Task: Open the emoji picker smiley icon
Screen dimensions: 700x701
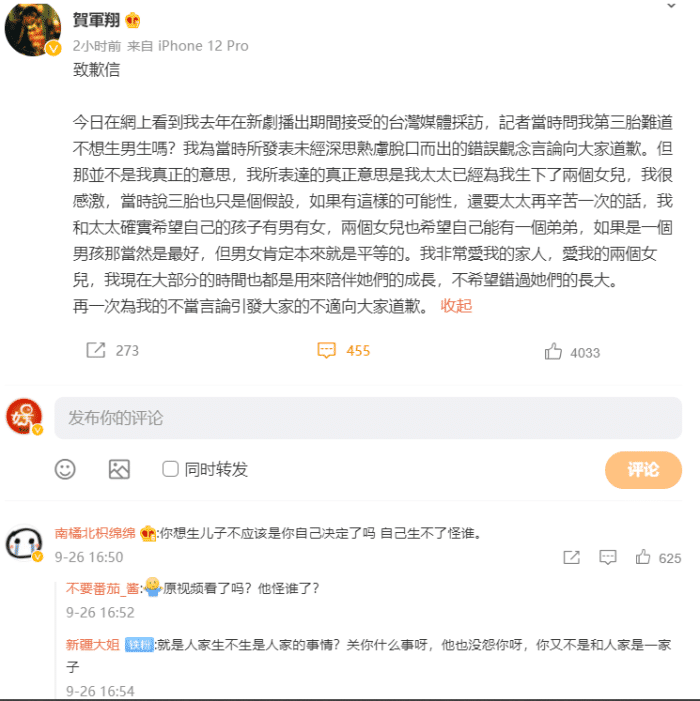Action: 65,469
